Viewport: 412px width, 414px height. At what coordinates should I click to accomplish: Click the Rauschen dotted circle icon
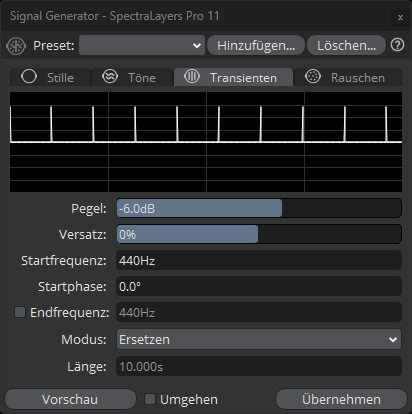tap(313, 76)
